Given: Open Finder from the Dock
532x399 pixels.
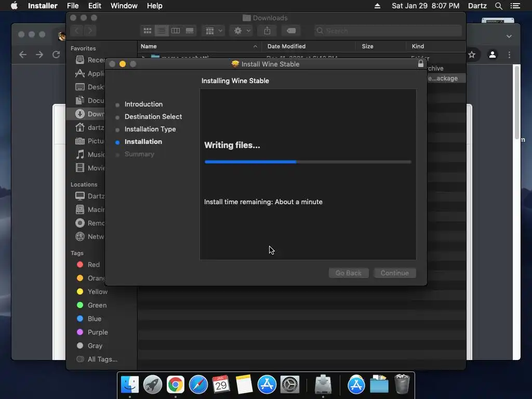Looking at the screenshot, I should [130, 385].
